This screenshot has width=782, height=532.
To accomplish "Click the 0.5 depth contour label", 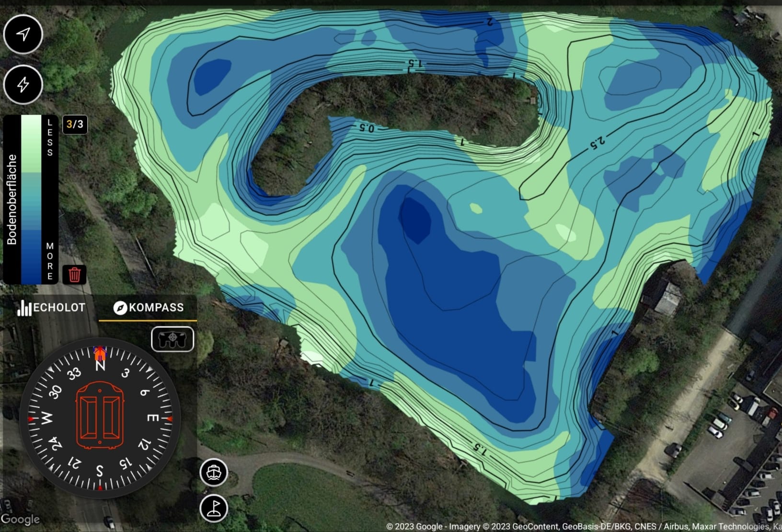I will point(366,127).
